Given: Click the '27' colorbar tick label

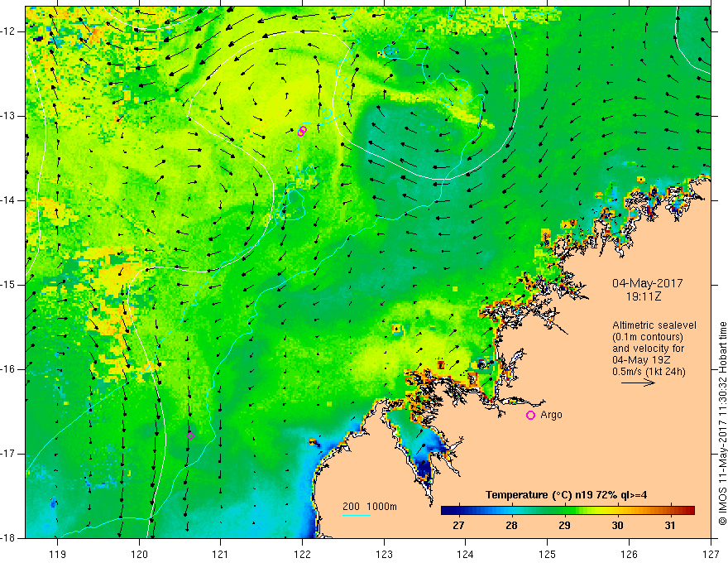Looking at the screenshot, I should coord(458,526).
